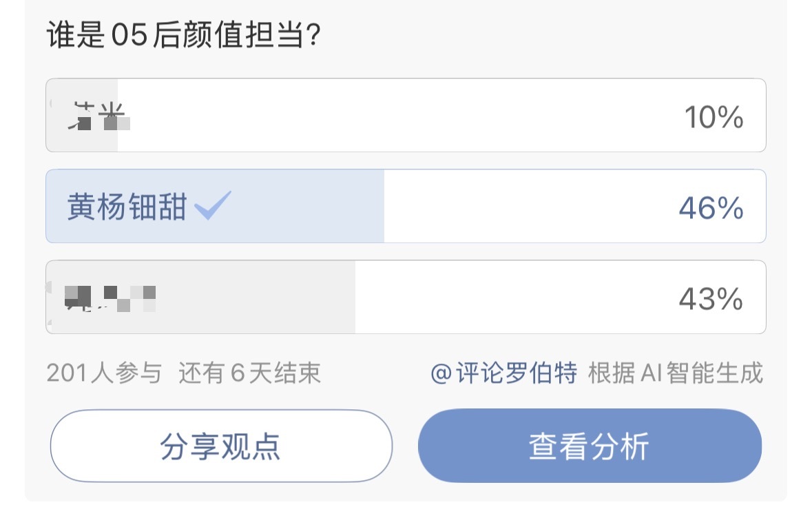Screen dimensions: 812x529
Task: Click the 201人参与 participant count
Action: pyautogui.click(x=104, y=373)
